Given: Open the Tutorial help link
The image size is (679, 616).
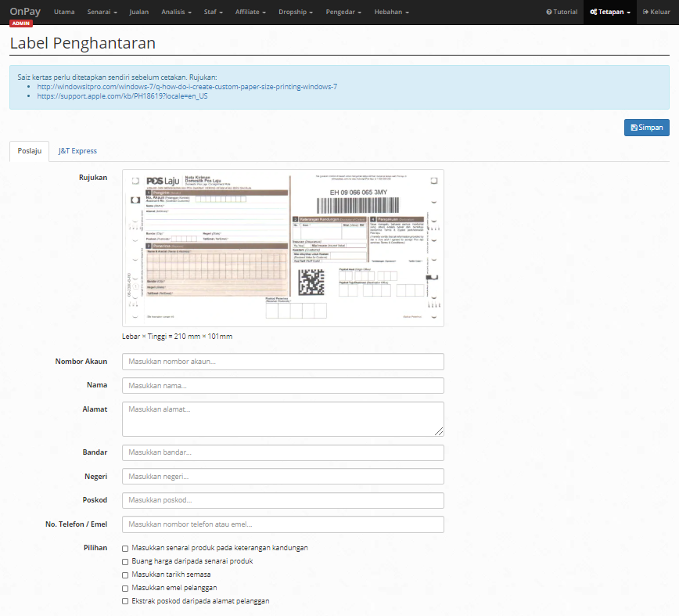Looking at the screenshot, I should 562,12.
